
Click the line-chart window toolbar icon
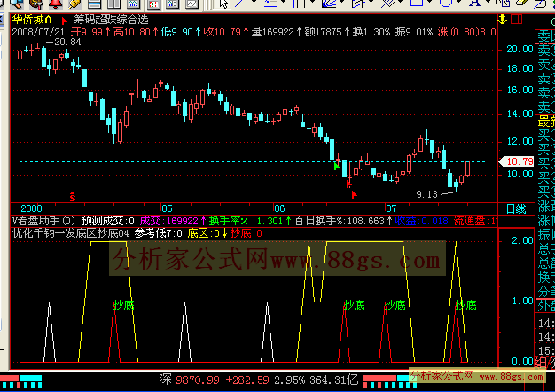192,4
